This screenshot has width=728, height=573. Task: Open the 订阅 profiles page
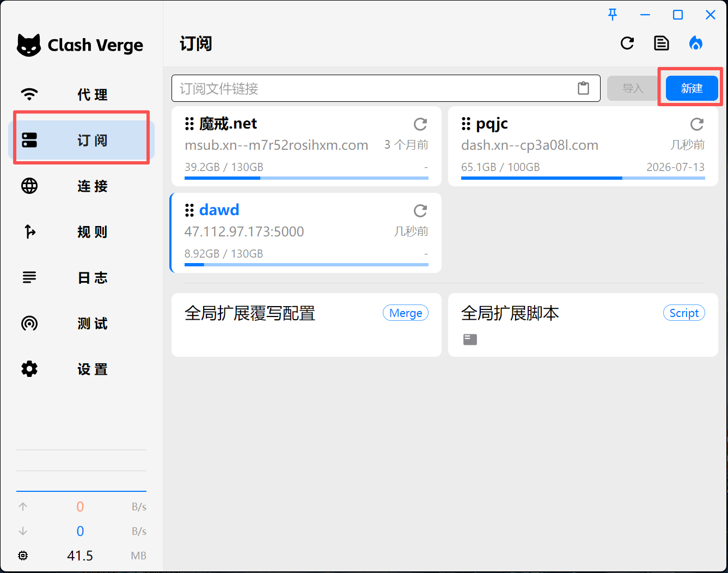coord(81,141)
